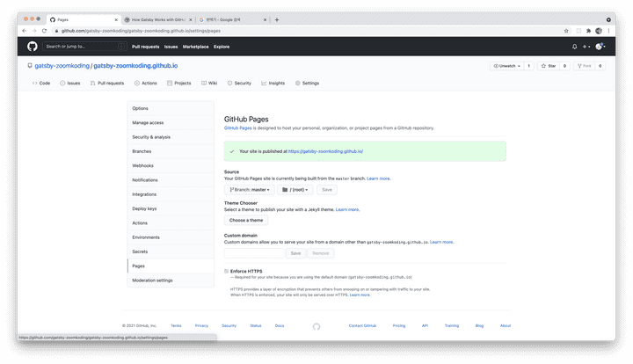Select Moderation settings in sidebar
Viewport: 633px width, 364px height.
[171, 280]
